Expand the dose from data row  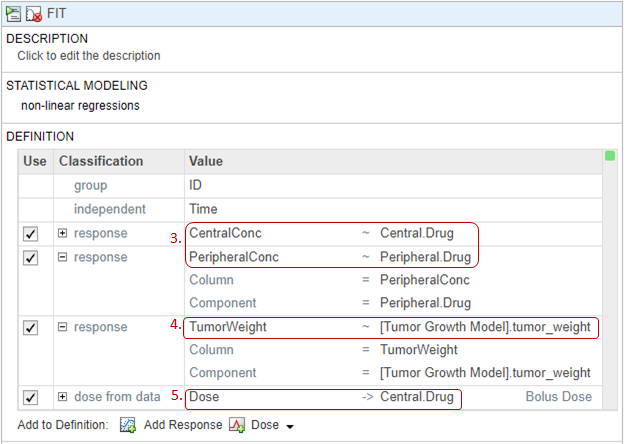[62, 398]
